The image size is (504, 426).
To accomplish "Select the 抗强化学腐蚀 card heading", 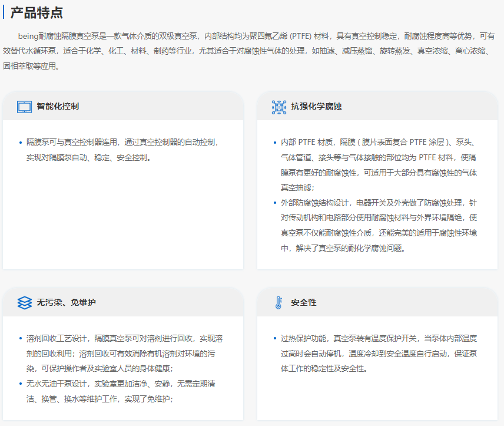I will tap(316, 107).
